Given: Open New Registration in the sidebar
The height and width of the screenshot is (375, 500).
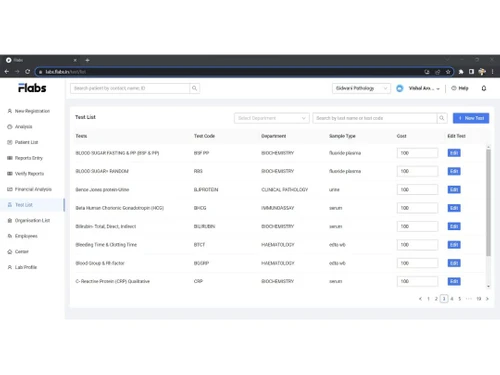Looking at the screenshot, I should point(29,111).
